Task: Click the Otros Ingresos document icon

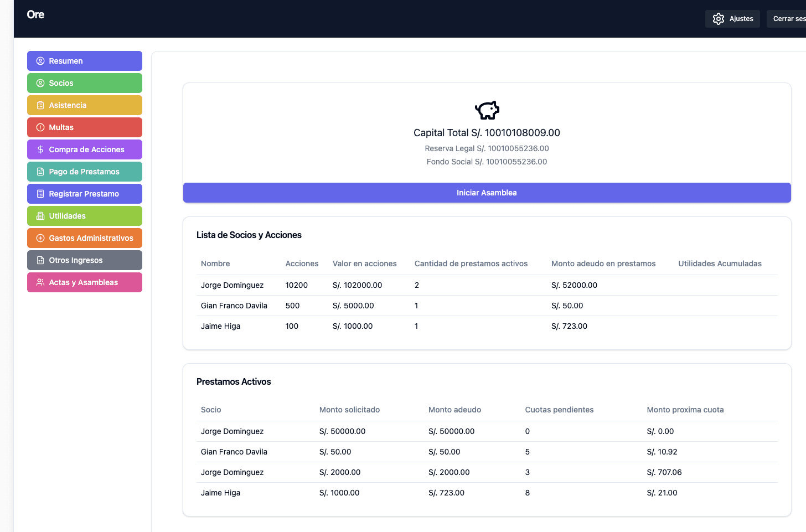Action: pos(40,260)
